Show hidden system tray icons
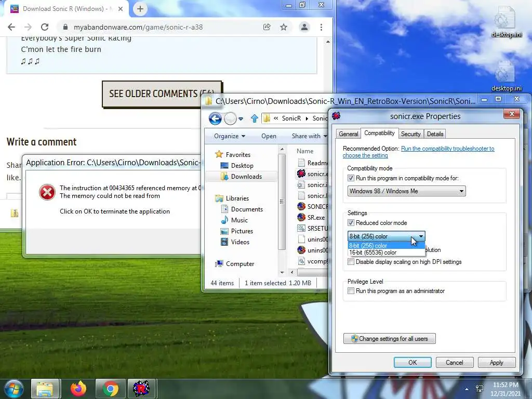Viewport: 532px width, 399px height. (467, 389)
